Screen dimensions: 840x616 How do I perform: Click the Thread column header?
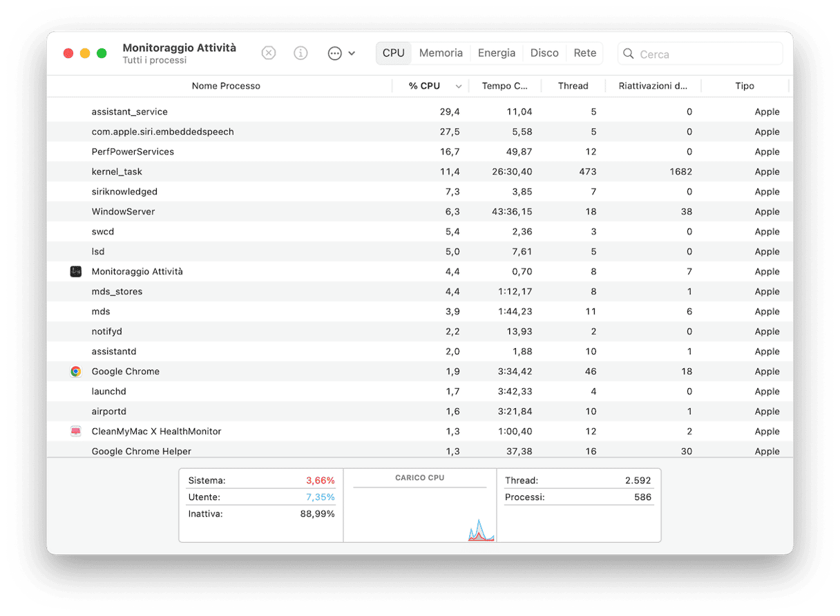(x=573, y=86)
